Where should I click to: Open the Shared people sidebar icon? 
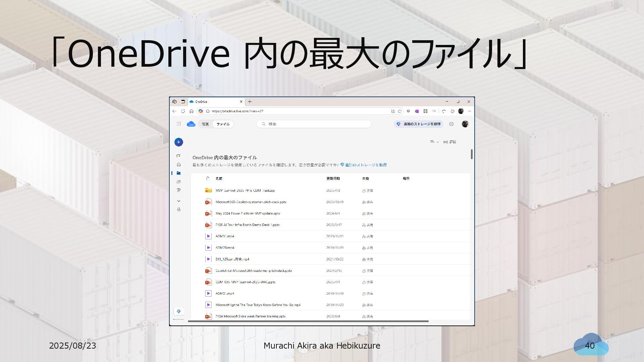[179, 182]
